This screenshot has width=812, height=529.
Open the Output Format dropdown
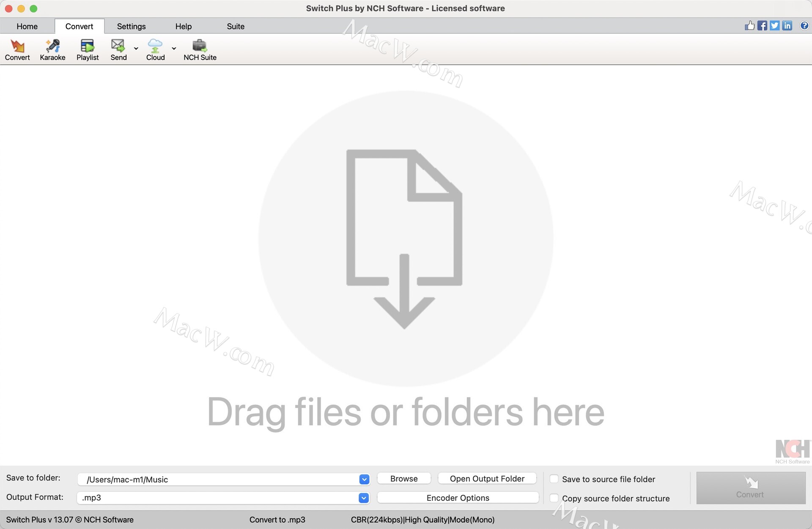click(x=364, y=498)
